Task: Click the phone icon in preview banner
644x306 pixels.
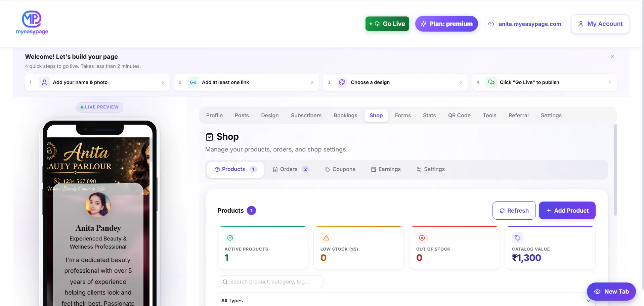Action: pos(57,181)
